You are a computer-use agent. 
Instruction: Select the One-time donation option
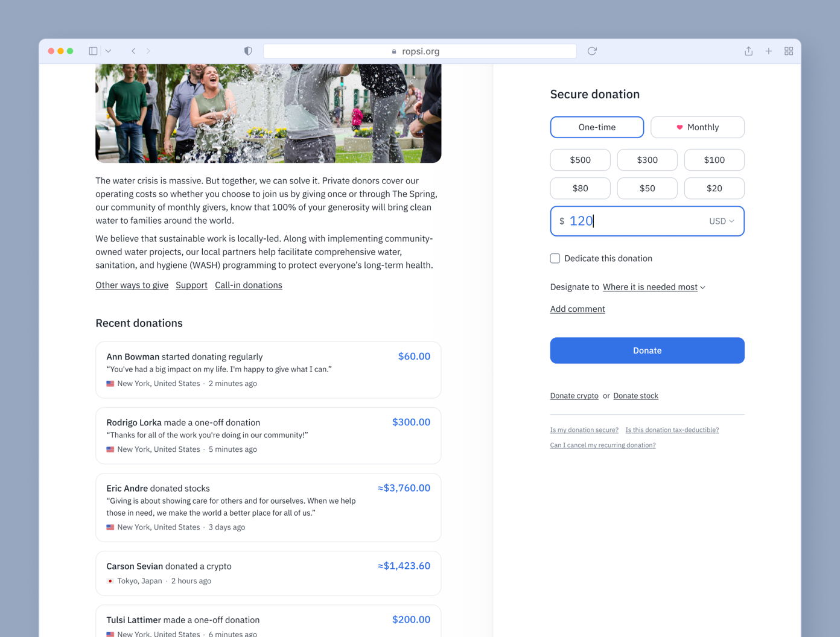(597, 127)
